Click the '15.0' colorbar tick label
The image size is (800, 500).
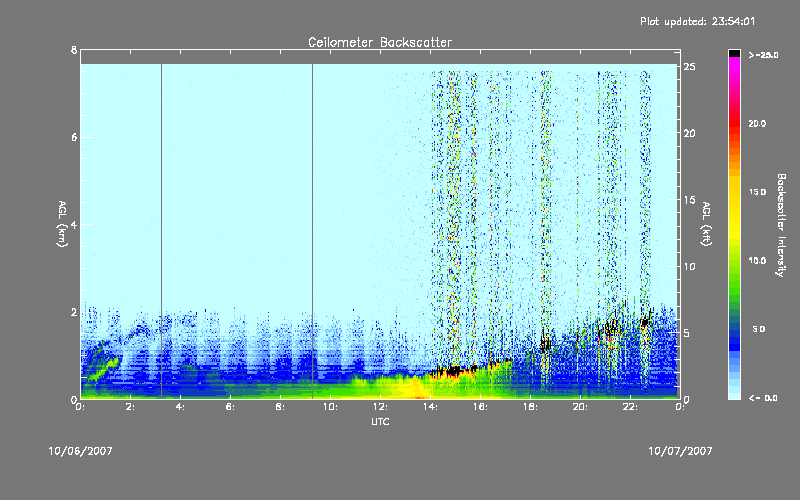coord(757,192)
